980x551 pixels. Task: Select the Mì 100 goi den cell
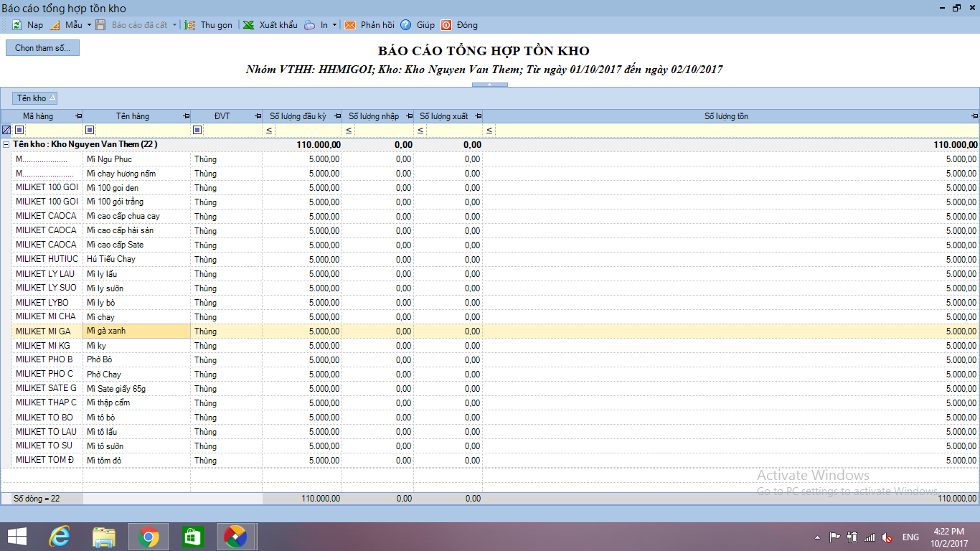tap(136, 188)
